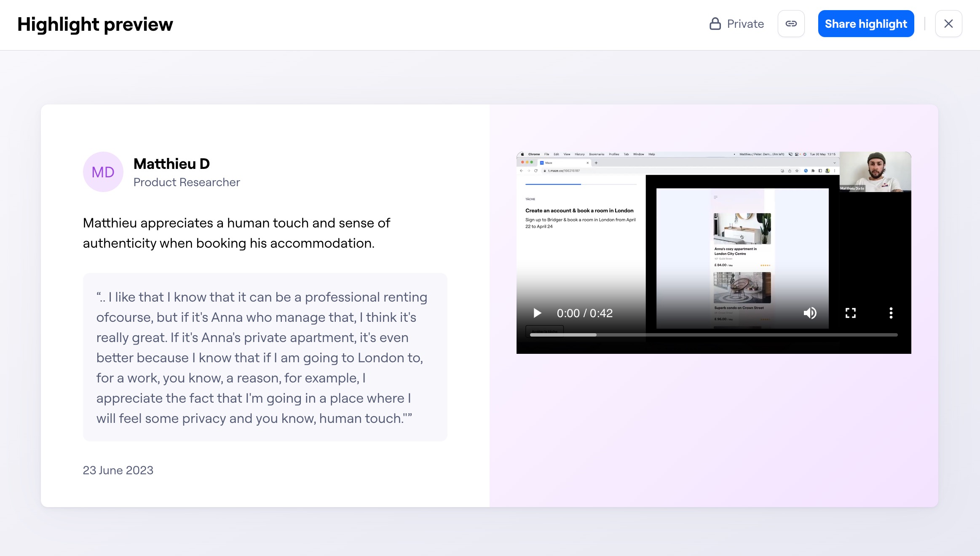Viewport: 980px width, 556px height.
Task: Click the 0:00 / 0:42 time display
Action: pos(584,313)
